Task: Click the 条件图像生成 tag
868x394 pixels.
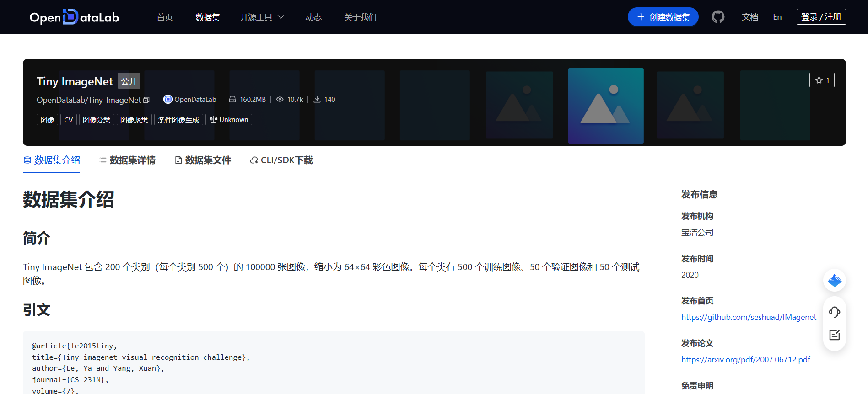Action: [178, 120]
